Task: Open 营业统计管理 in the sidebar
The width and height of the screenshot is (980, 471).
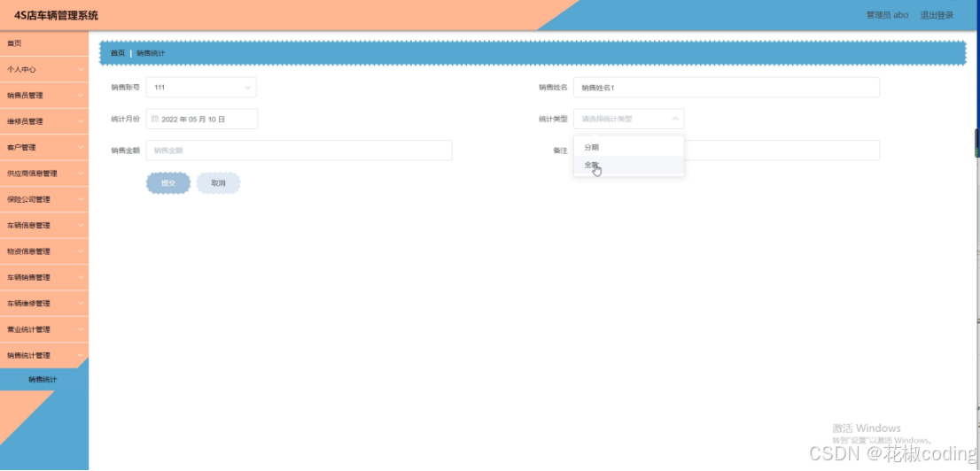Action: click(x=44, y=330)
